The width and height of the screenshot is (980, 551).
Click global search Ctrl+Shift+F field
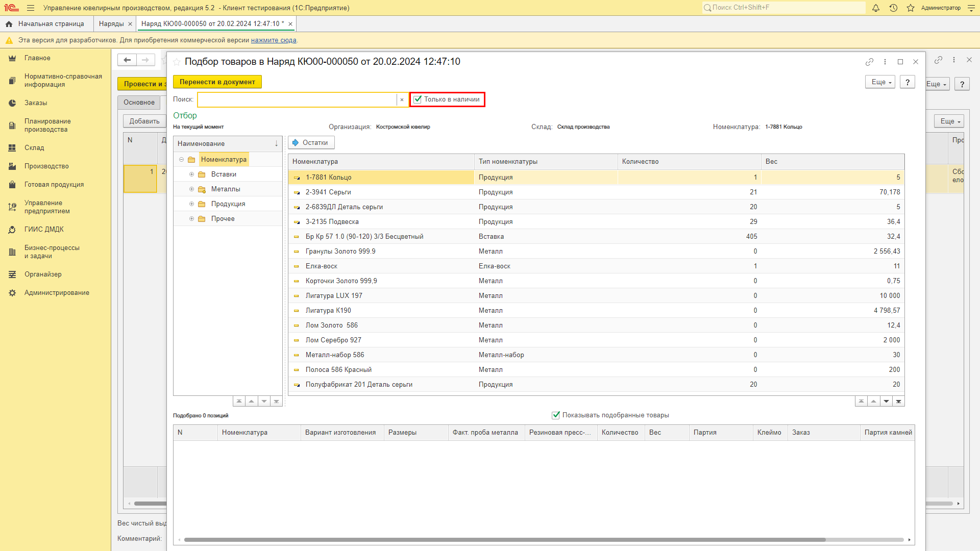(x=783, y=8)
